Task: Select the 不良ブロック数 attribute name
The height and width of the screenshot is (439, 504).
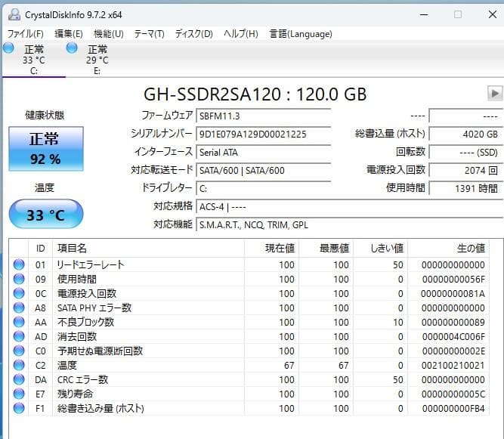Action: 85,322
